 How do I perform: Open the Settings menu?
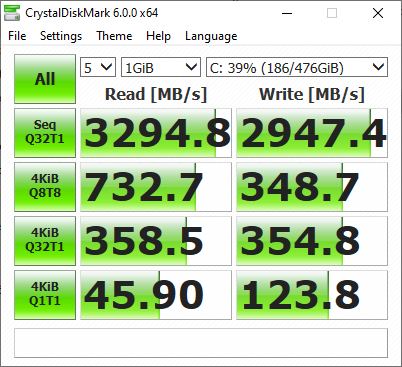[x=61, y=36]
